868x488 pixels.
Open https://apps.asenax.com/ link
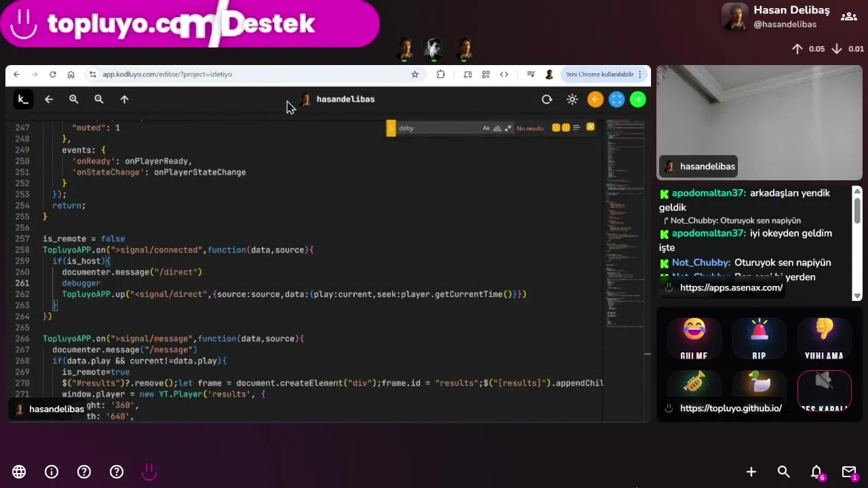tap(731, 287)
